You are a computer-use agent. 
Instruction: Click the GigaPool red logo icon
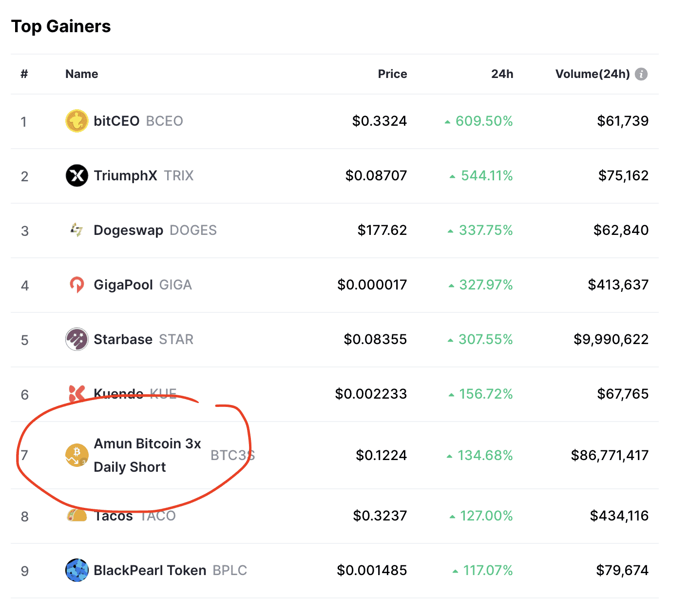point(76,285)
